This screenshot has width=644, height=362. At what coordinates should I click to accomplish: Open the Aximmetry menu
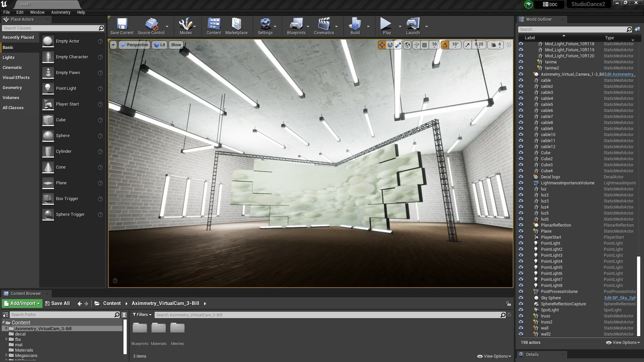[60, 12]
